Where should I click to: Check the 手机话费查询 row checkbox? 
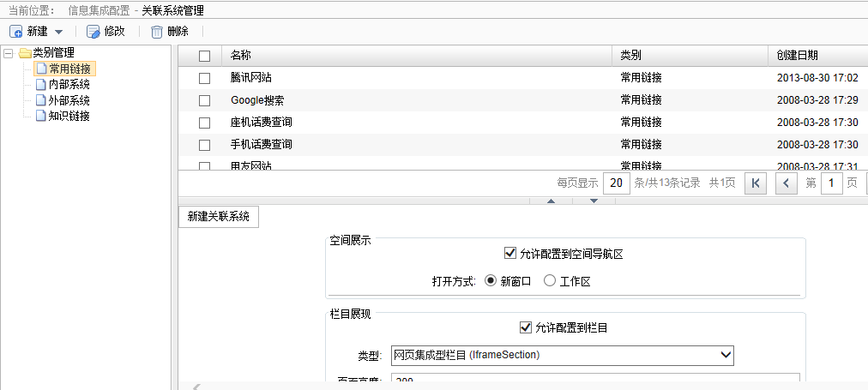[205, 145]
